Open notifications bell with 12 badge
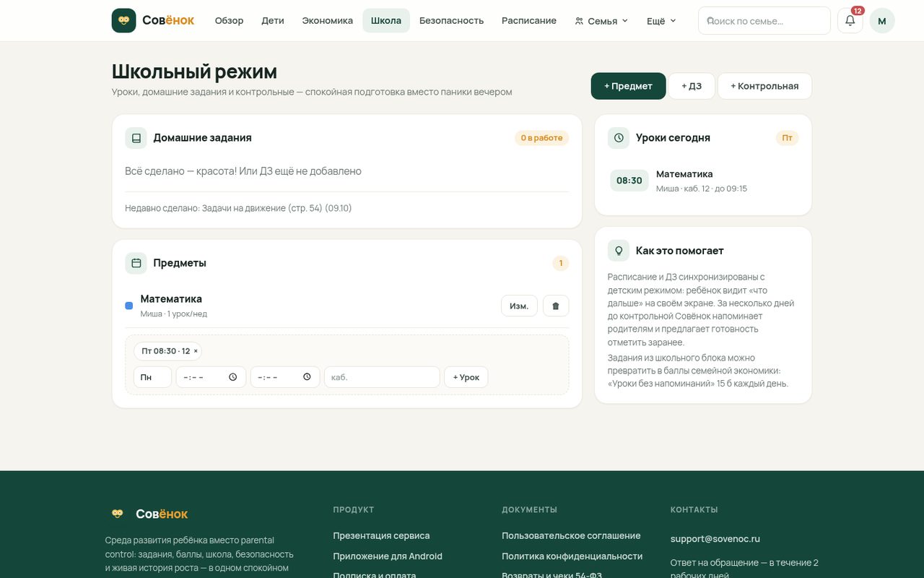 (850, 21)
